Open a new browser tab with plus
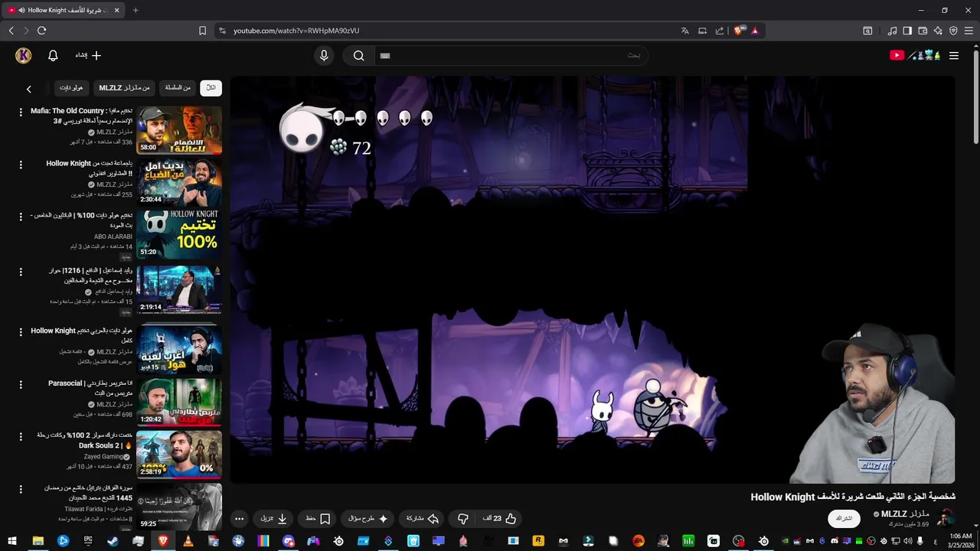This screenshot has height=551, width=980. [x=136, y=10]
